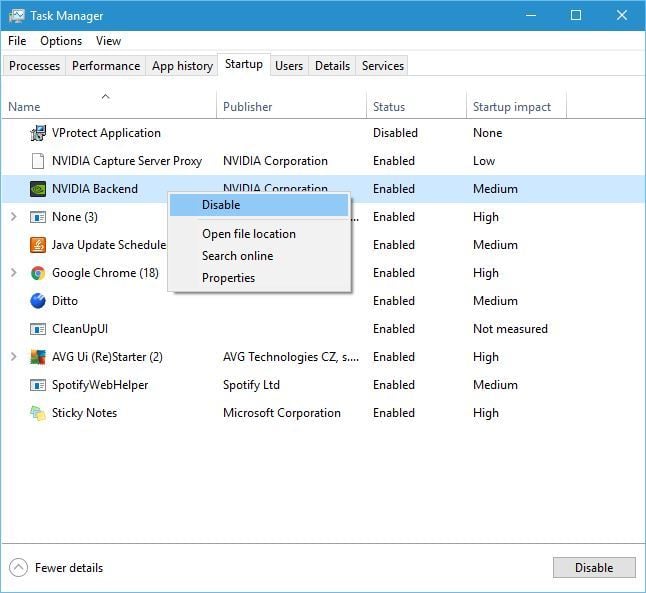
Task: Open the View menu
Action: pyautogui.click(x=108, y=41)
